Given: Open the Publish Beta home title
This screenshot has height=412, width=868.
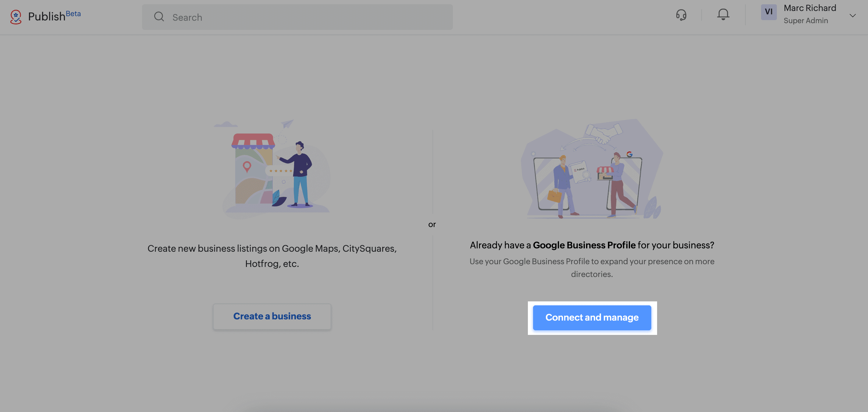Looking at the screenshot, I should point(54,16).
